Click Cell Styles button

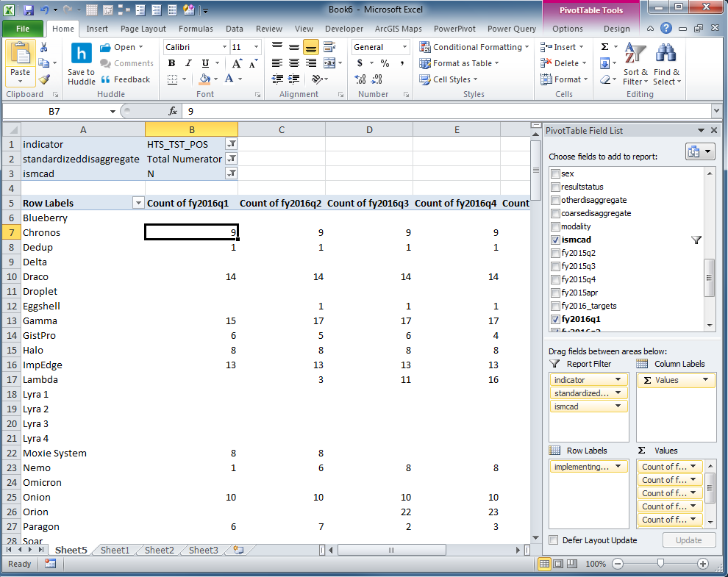(x=449, y=79)
